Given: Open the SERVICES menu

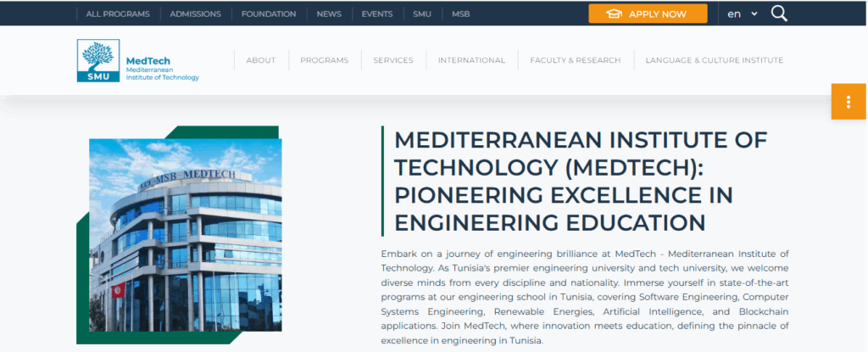Looking at the screenshot, I should coord(393,60).
